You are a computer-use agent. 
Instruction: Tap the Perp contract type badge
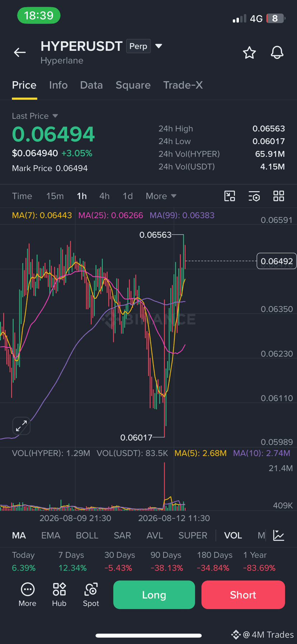click(x=138, y=46)
